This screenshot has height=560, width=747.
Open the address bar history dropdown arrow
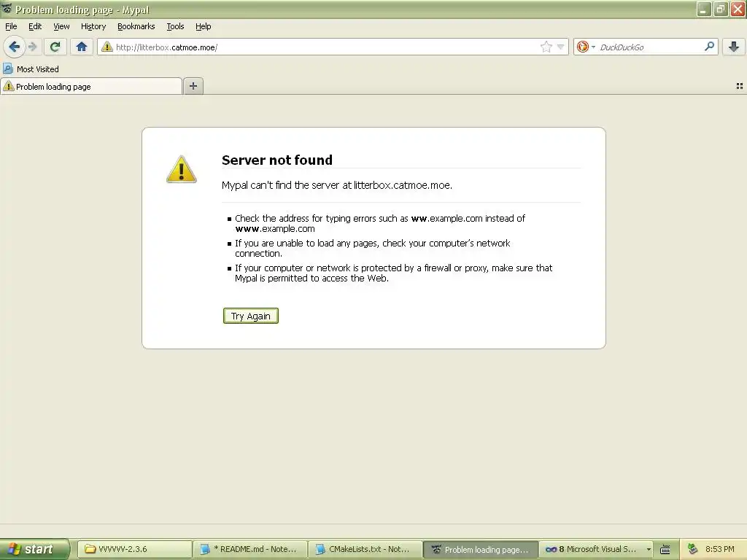pos(561,47)
